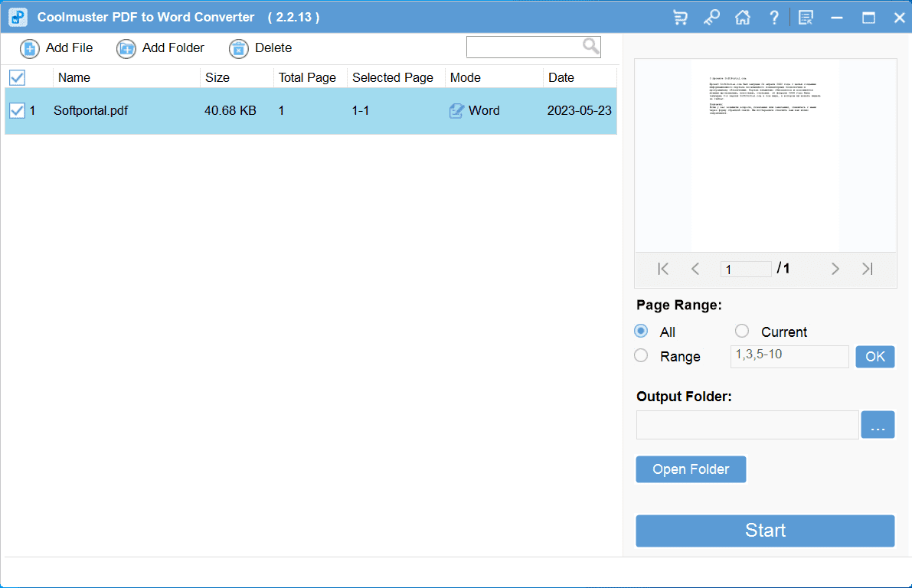Click the page range text field
The width and height of the screenshot is (912, 588).
789,357
